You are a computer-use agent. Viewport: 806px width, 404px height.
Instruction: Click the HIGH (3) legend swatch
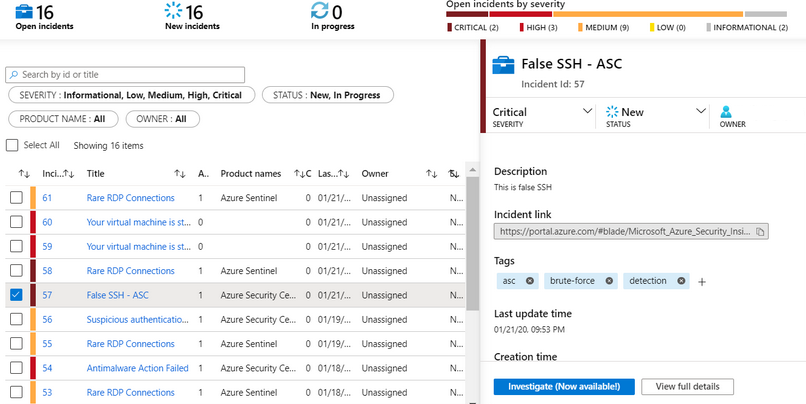[522, 28]
